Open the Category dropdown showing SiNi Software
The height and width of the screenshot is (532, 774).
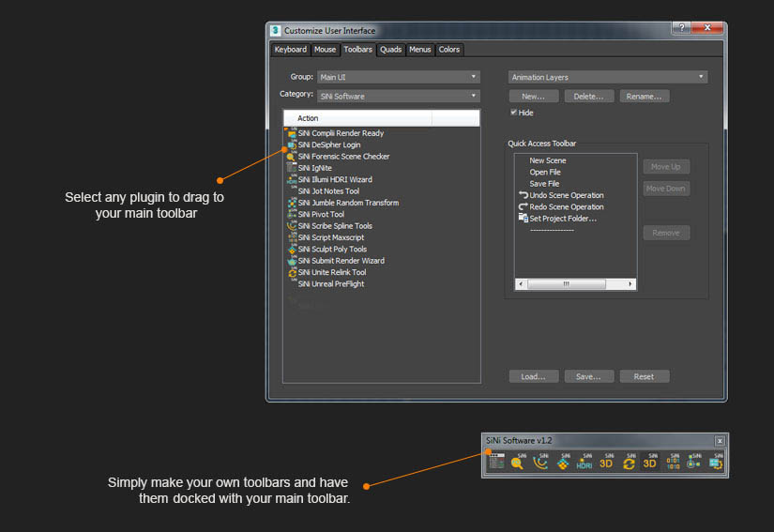[399, 97]
